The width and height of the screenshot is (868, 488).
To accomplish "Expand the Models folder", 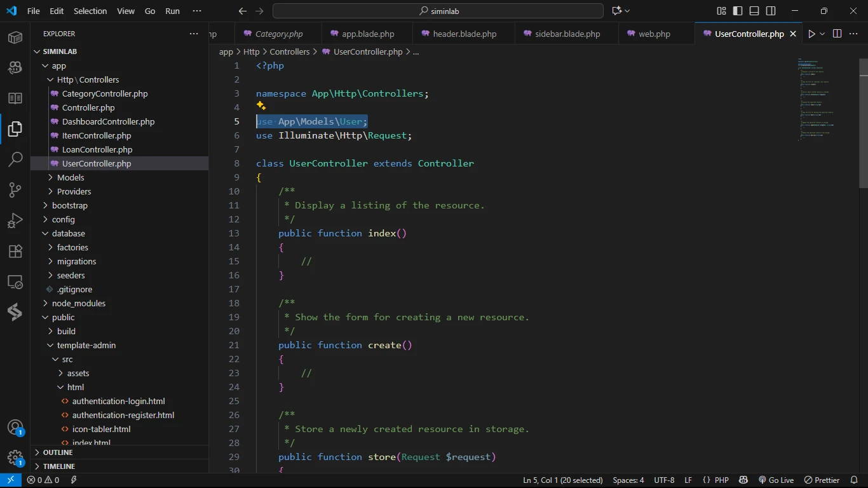I will tap(71, 177).
